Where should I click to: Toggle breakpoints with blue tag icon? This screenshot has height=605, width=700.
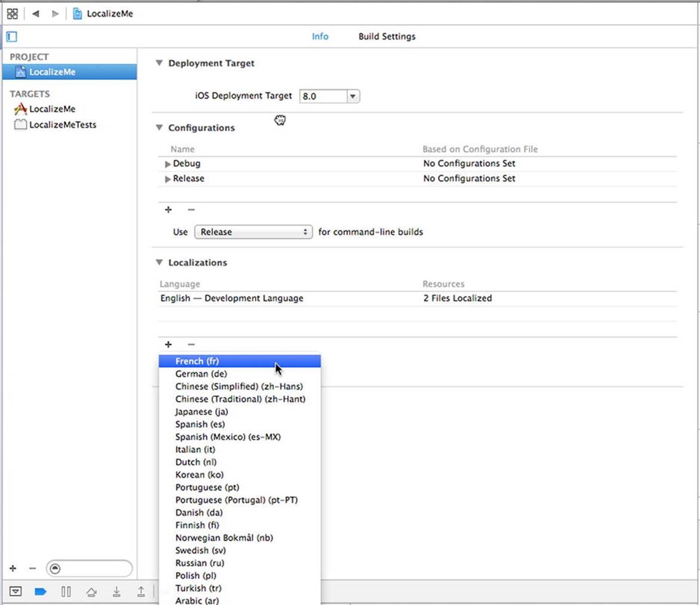click(x=40, y=592)
